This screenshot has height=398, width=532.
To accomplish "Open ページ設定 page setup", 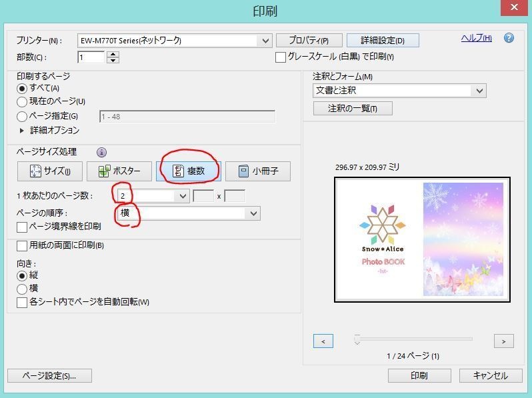I will click(49, 376).
